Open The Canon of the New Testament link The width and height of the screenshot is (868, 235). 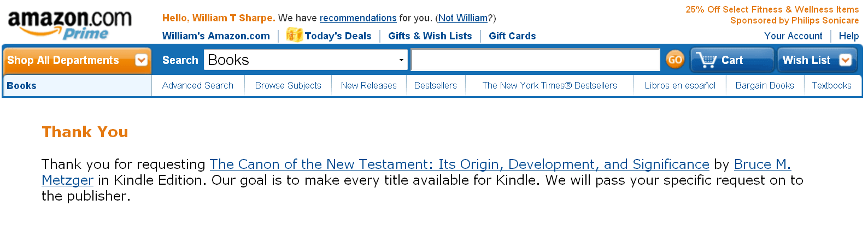459,164
